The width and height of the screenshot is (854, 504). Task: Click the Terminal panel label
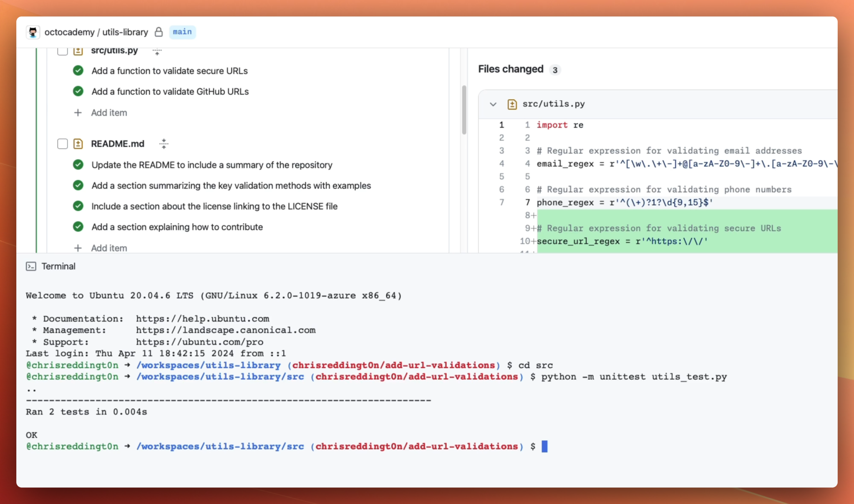tap(58, 266)
